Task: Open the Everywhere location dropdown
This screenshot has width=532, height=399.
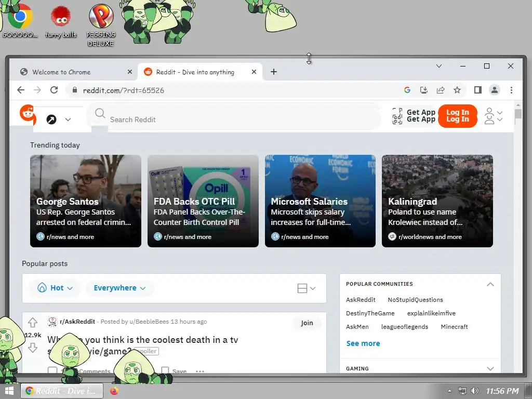Action: click(119, 288)
